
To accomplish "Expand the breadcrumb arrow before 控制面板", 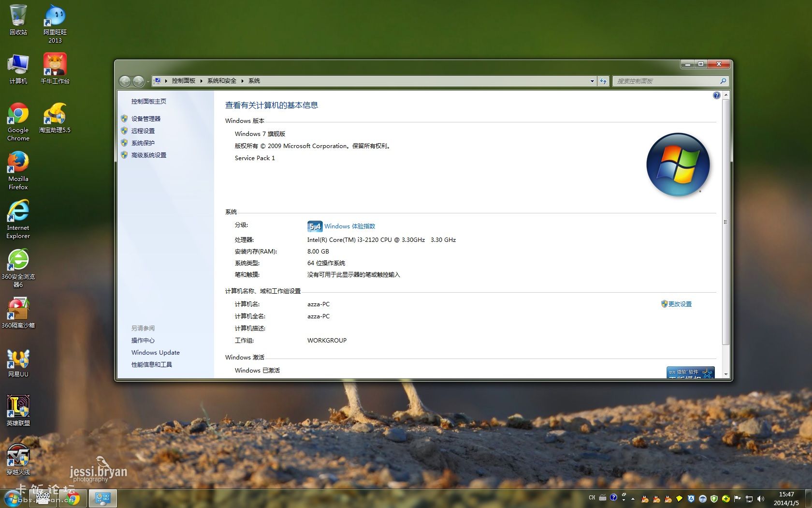I will pos(166,81).
